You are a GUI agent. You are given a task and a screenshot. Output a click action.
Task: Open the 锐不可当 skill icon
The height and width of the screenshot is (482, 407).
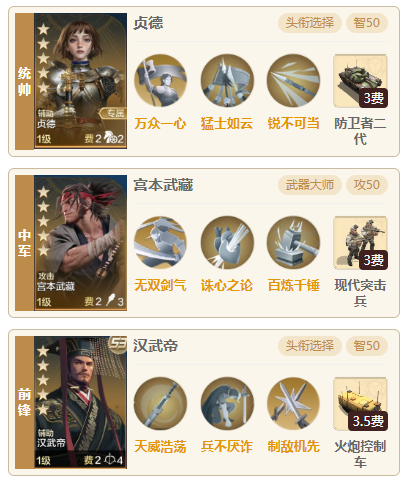(293, 81)
